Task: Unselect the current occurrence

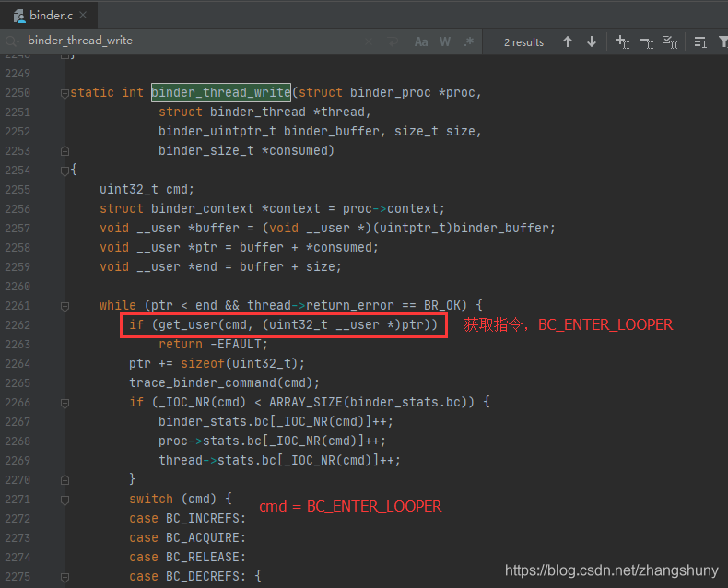Action: [646, 42]
